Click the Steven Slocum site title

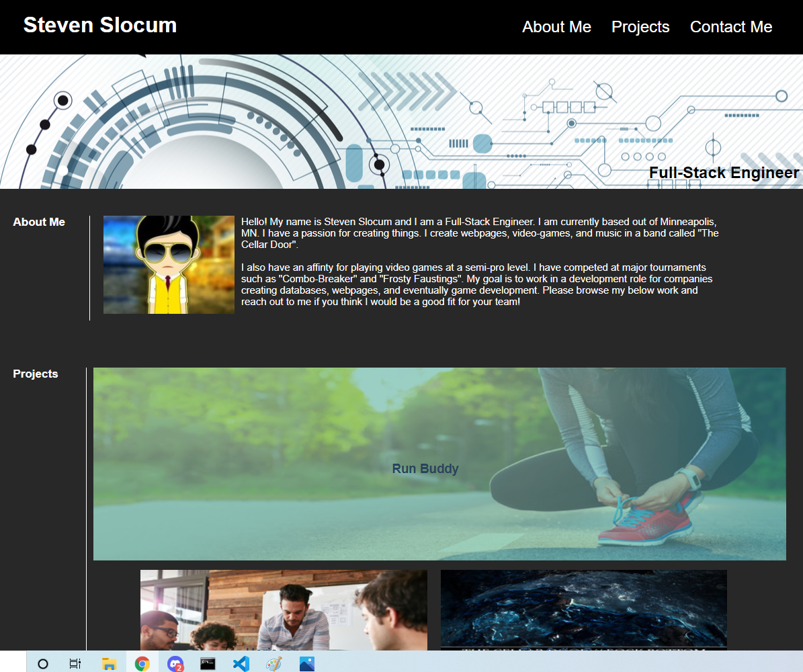[x=100, y=25]
